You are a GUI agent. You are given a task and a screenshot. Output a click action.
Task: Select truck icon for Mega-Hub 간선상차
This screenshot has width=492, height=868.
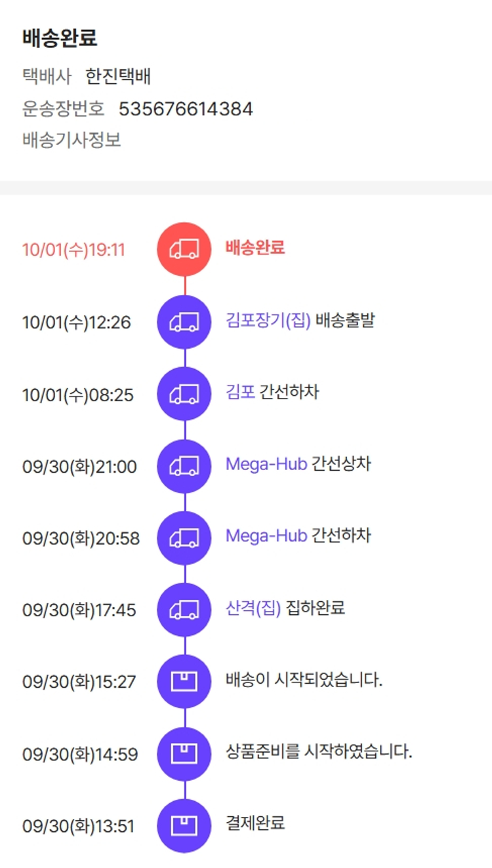(x=184, y=466)
